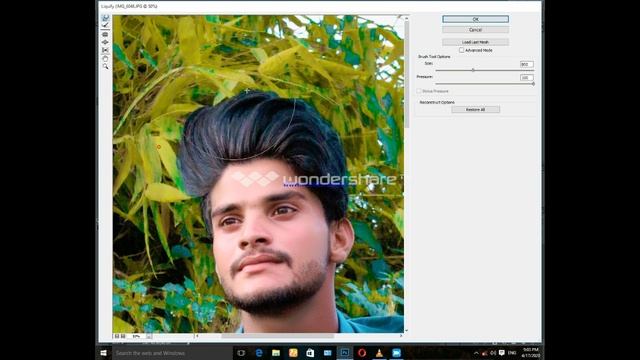640x360 pixels.
Task: Open the Windows Start menu
Action: (x=104, y=353)
